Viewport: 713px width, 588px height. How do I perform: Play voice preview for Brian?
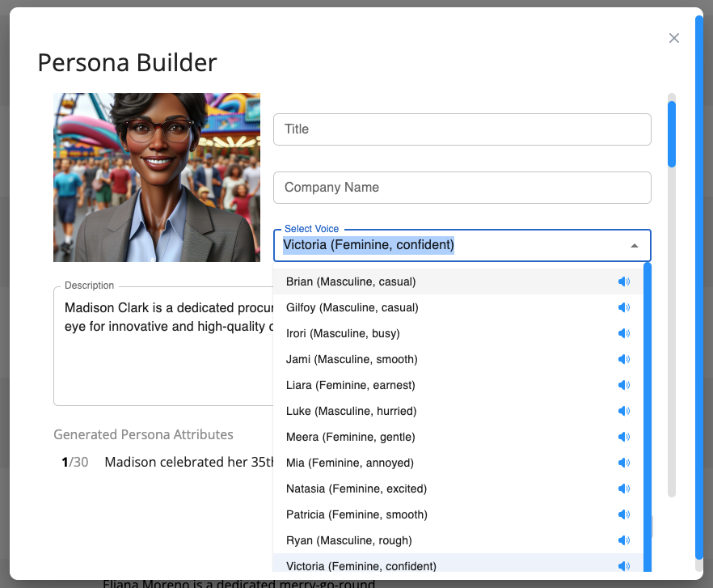pyautogui.click(x=623, y=282)
